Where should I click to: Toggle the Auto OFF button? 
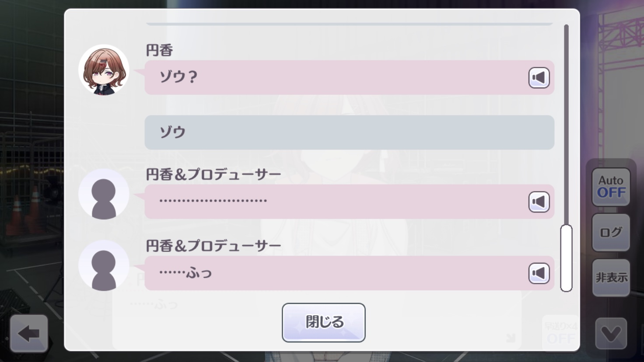611,187
